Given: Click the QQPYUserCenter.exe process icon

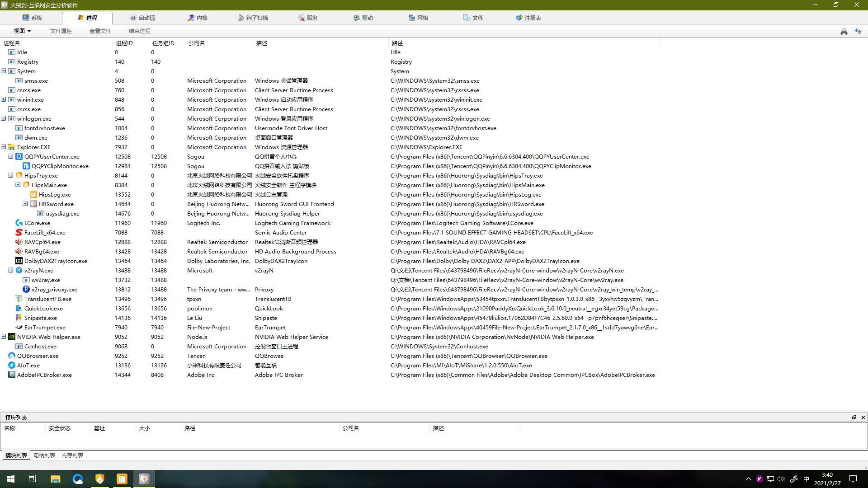Looking at the screenshot, I should point(19,157).
